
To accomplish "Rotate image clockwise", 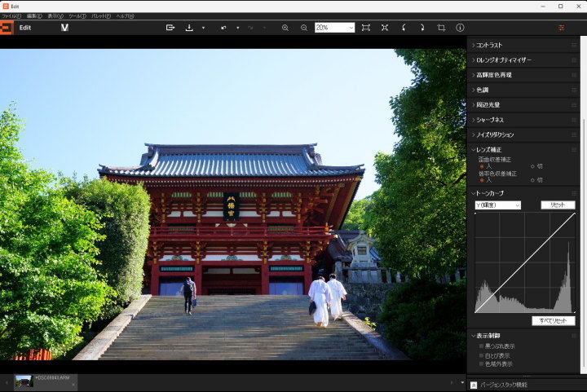I will tap(422, 28).
